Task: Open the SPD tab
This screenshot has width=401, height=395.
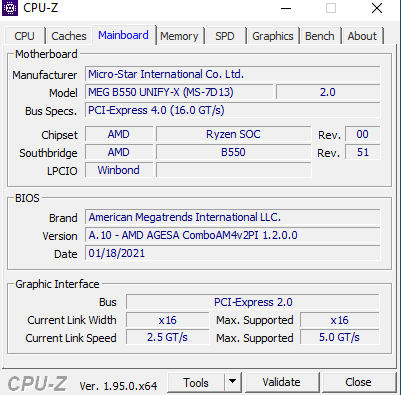Action: pyautogui.click(x=225, y=36)
